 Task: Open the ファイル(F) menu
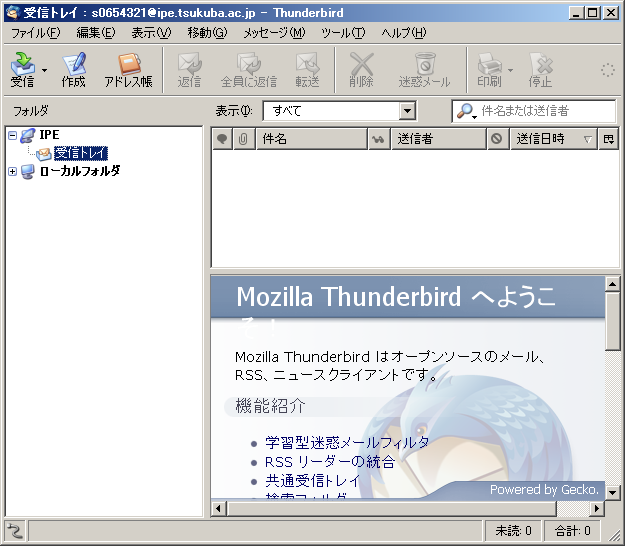point(35,33)
